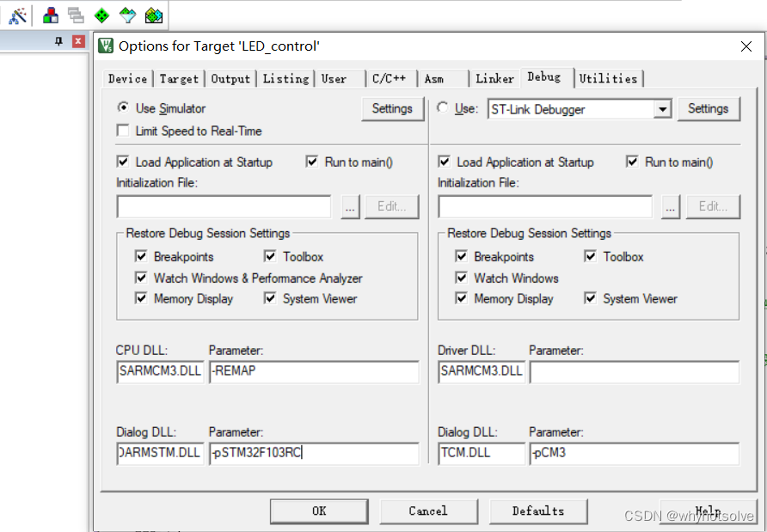This screenshot has height=532, width=767.
Task: Toggle ST-Link side Run to main() checkbox
Action: pos(633,162)
